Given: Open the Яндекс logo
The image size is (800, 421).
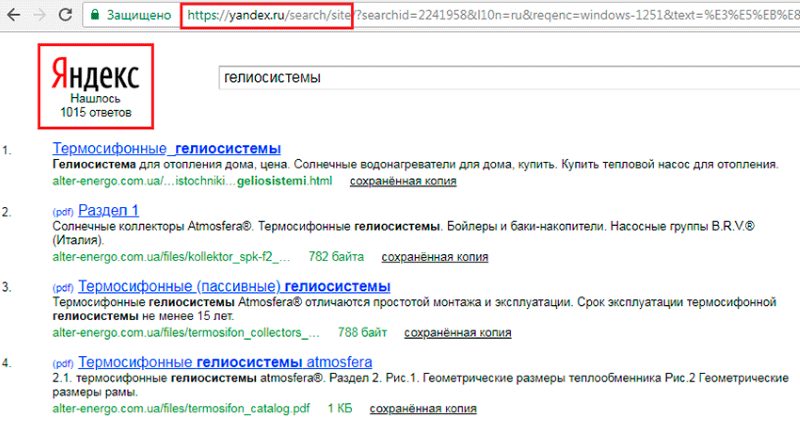Looking at the screenshot, I should [x=95, y=75].
